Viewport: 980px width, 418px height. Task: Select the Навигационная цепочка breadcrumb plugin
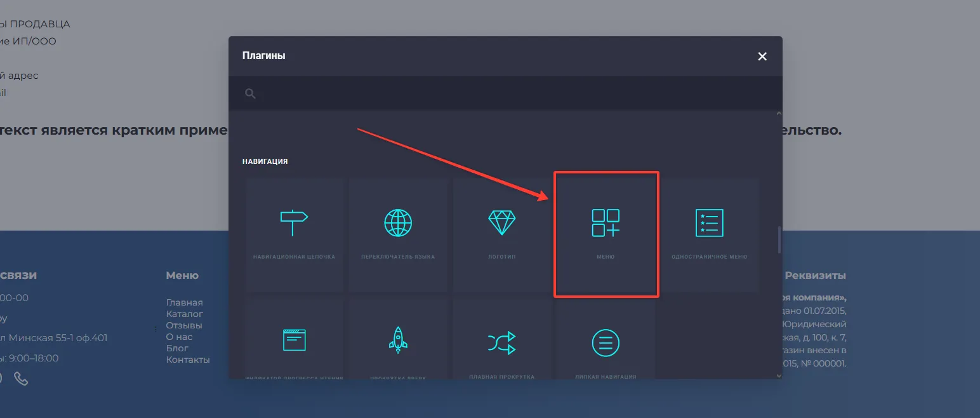294,235
